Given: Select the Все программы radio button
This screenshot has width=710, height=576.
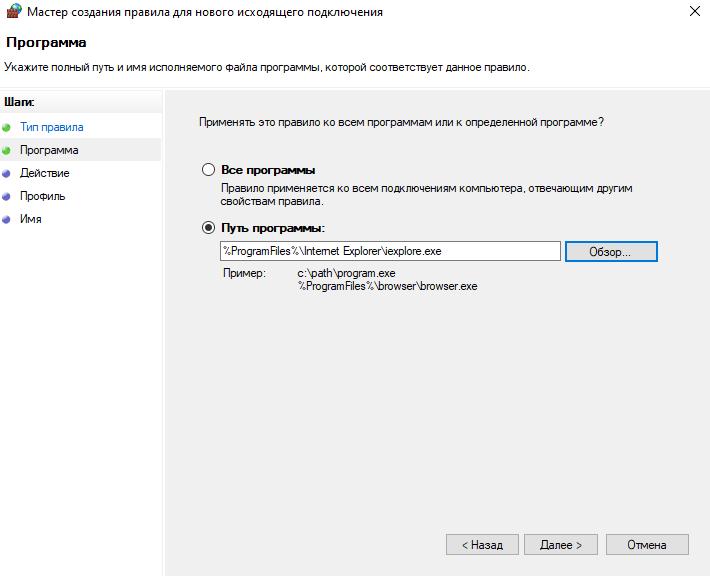Looking at the screenshot, I should click(x=209, y=170).
